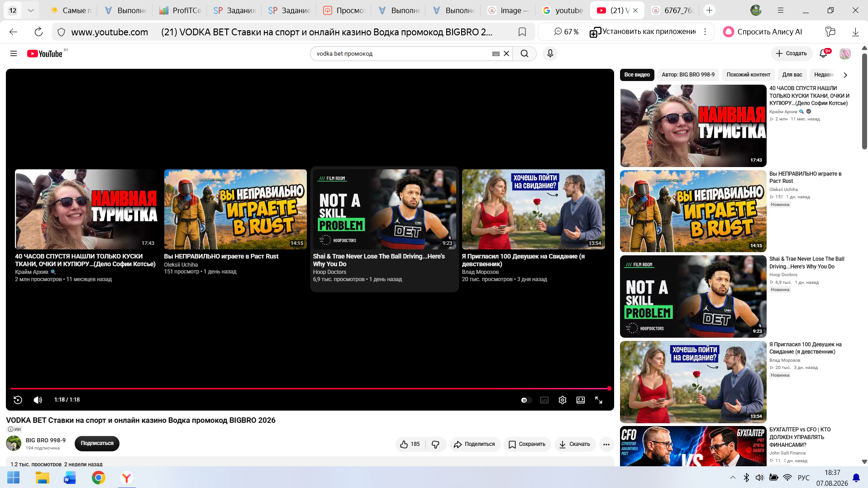Image resolution: width=868 pixels, height=488 pixels.
Task: Select Автор: BIG BRO 998-9 chip
Action: (x=688, y=75)
